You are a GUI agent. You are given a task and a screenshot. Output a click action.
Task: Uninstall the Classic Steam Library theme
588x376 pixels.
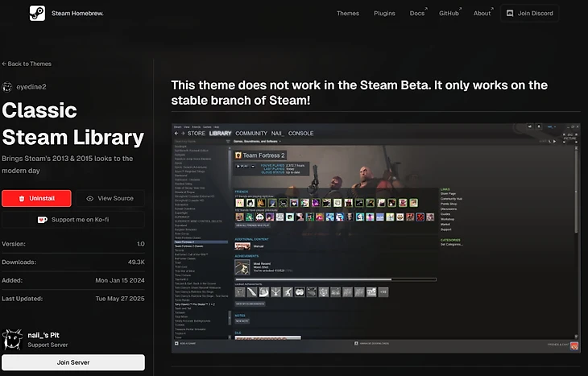(x=36, y=198)
